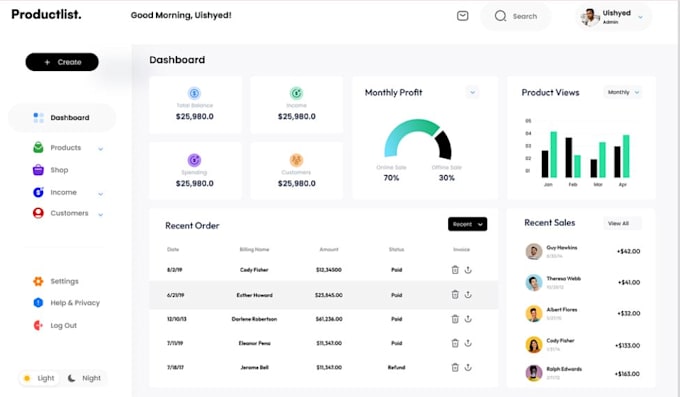Viewport: 680px width, 397px height.
Task: Click View All in Recent Sales
Action: pos(622,223)
